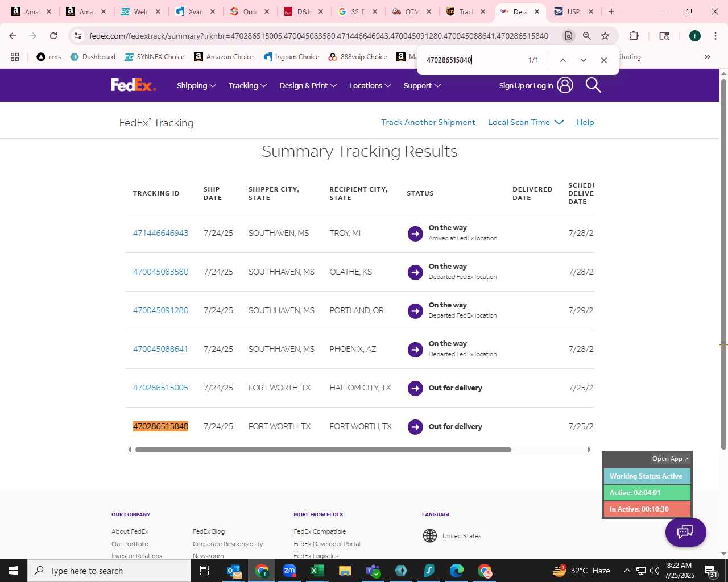
Task: Switch to the Xvantage tab
Action: tap(196, 11)
